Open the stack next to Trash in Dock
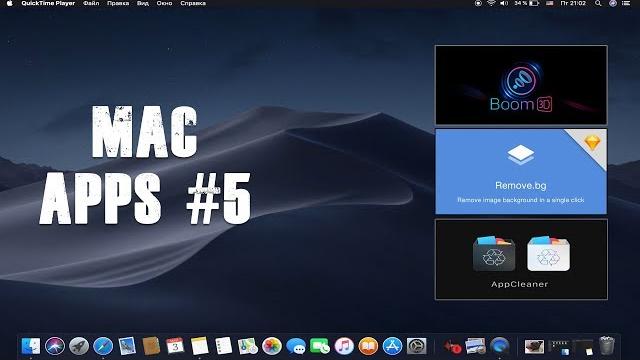This screenshot has height=360, width=640. 583,347
